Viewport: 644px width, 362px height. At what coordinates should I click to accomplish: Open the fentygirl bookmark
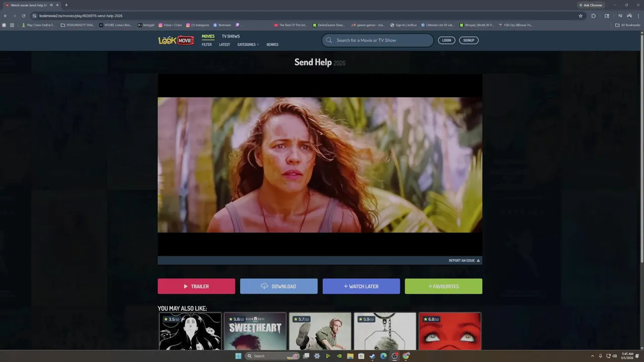(x=146, y=25)
